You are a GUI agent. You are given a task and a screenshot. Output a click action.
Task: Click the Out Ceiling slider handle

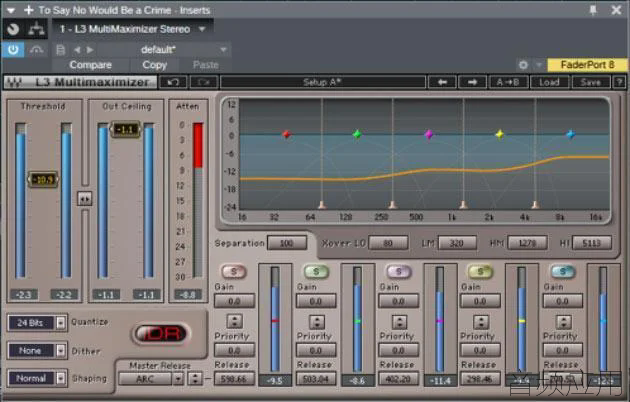pos(125,129)
